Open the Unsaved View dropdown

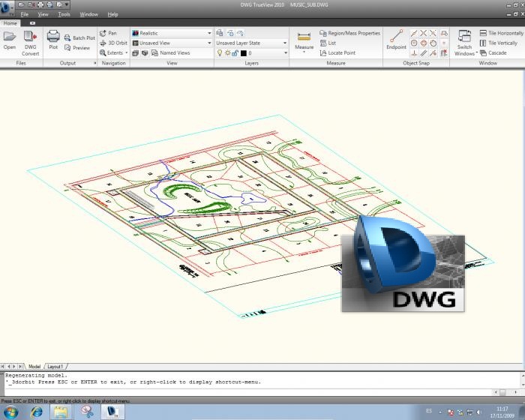pos(209,43)
